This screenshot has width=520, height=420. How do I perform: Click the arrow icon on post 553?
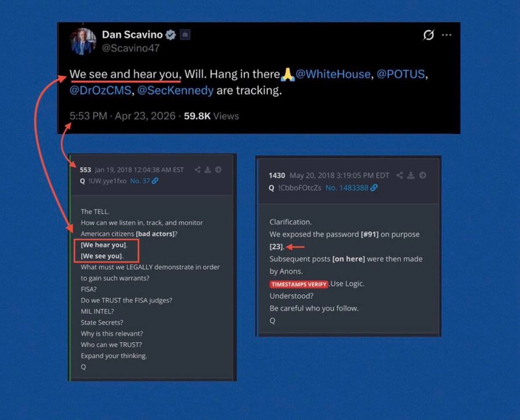click(x=218, y=170)
